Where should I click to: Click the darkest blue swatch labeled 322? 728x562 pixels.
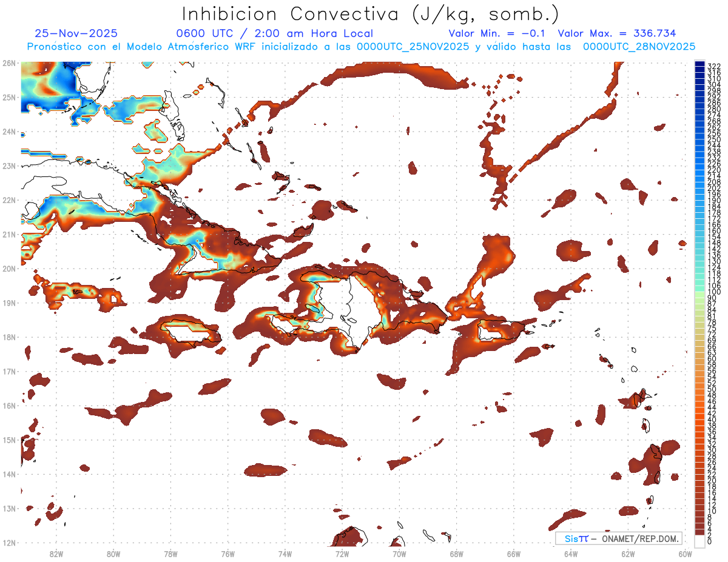coord(699,65)
